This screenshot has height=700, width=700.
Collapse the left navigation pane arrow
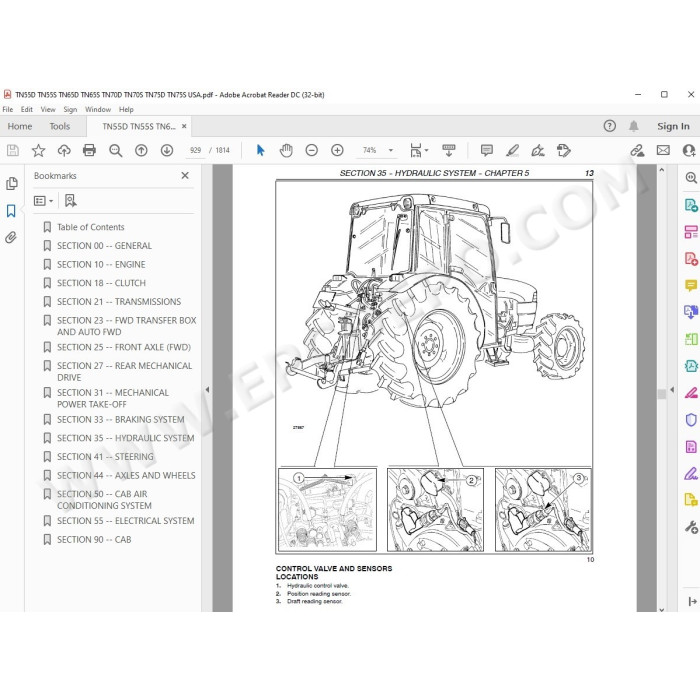(x=207, y=390)
